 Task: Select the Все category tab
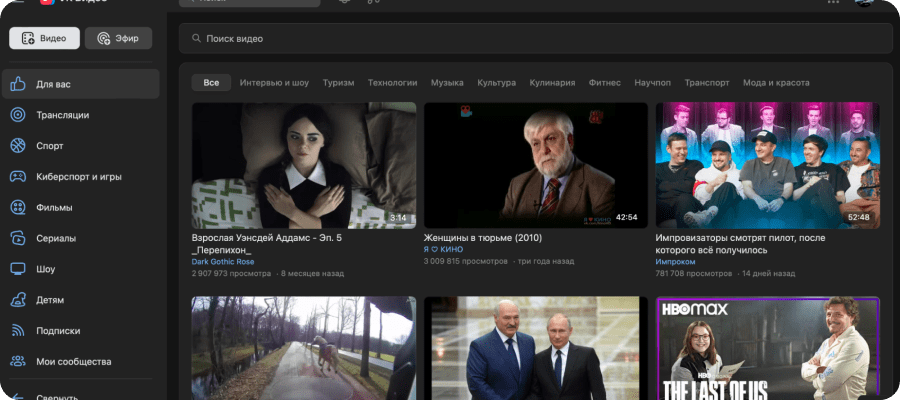pos(211,83)
